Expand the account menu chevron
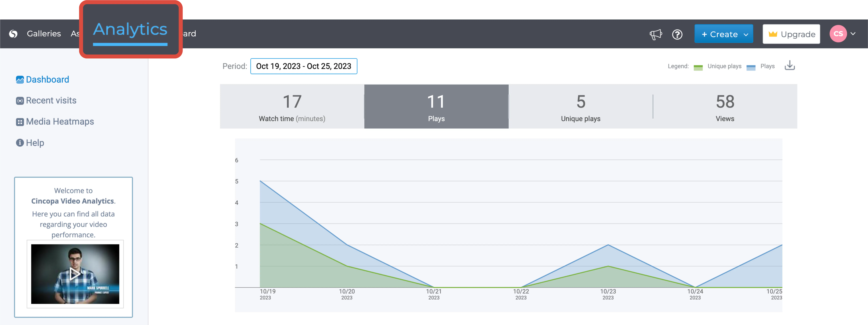The image size is (868, 325). coord(853,34)
